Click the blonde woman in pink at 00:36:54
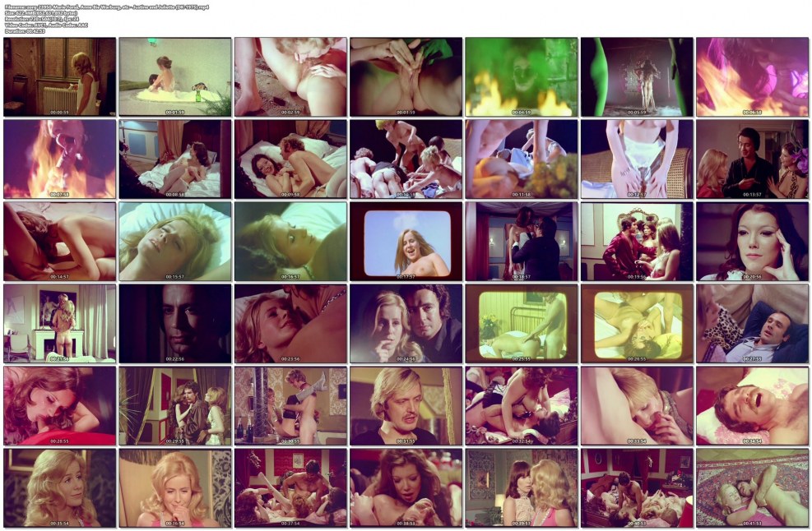 click(174, 487)
